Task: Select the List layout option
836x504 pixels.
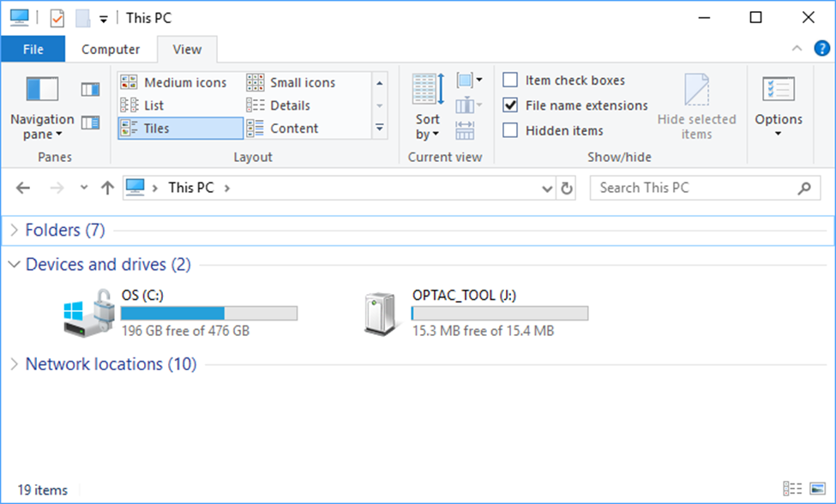Action: [170, 105]
